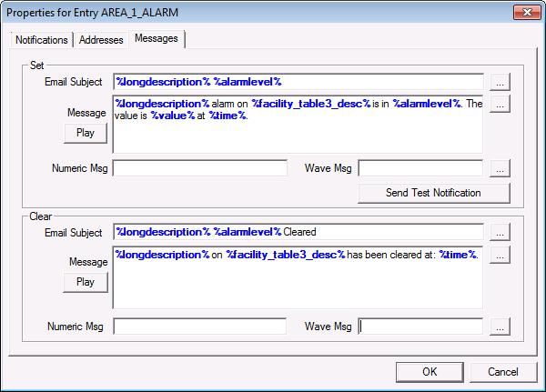This screenshot has height=392, width=546.
Task: Click the Set Wave Msg field
Action: point(420,168)
